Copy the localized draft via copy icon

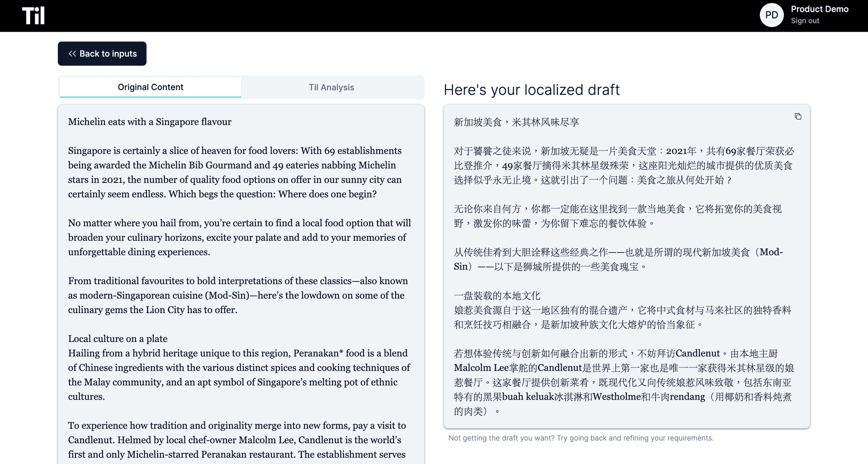pyautogui.click(x=798, y=117)
